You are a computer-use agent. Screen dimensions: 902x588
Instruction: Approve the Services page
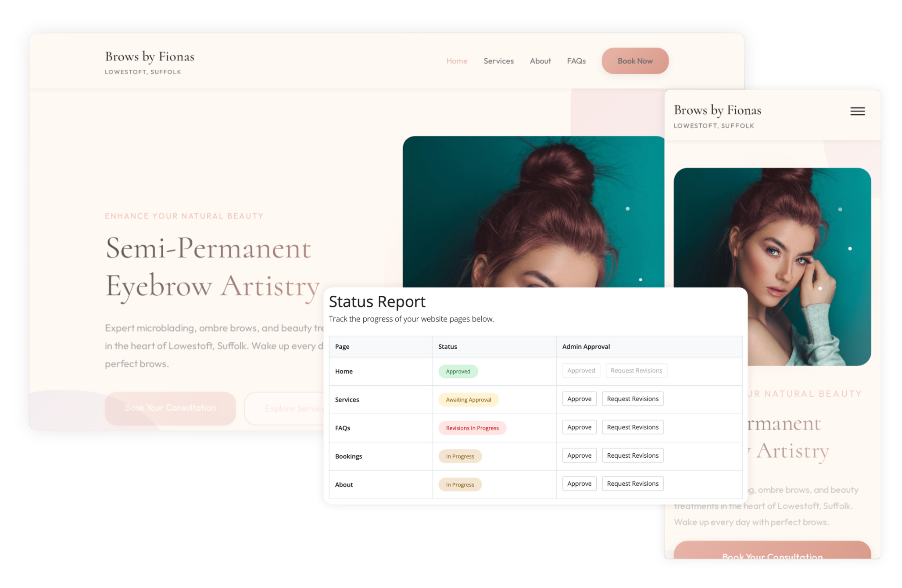[579, 399]
